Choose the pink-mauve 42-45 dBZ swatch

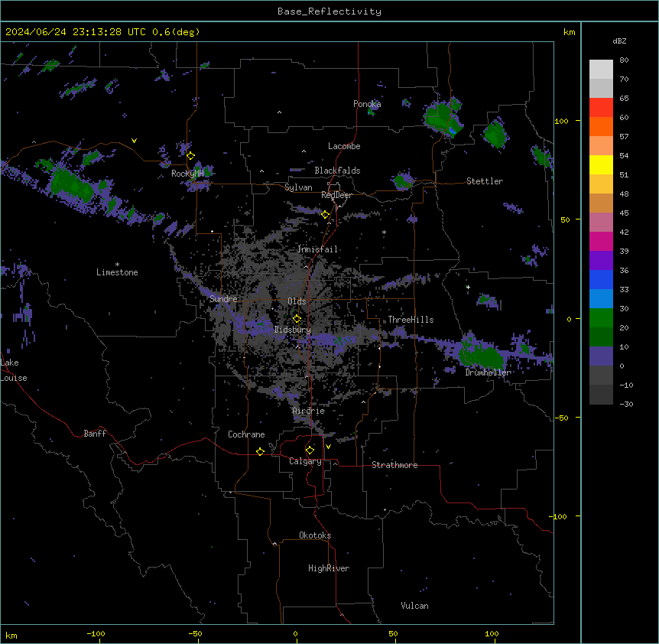click(601, 223)
